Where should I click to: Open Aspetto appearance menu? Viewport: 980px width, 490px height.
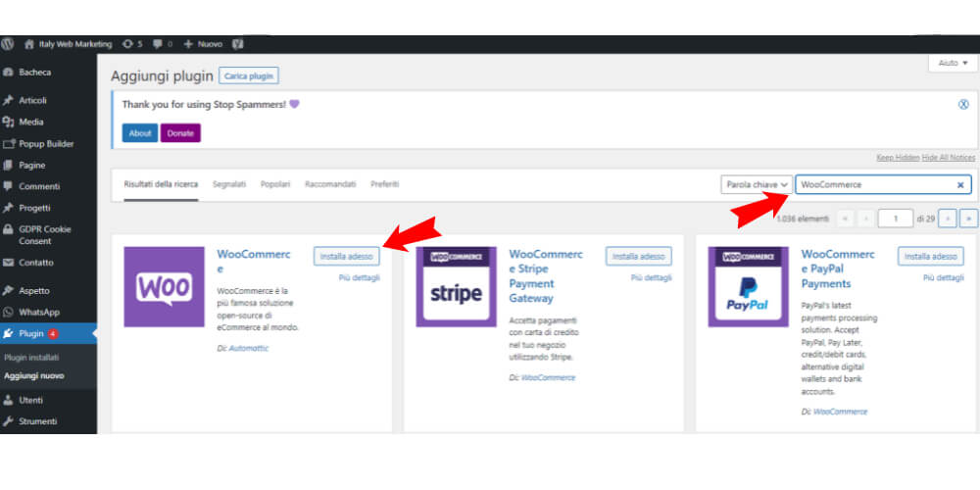[34, 291]
